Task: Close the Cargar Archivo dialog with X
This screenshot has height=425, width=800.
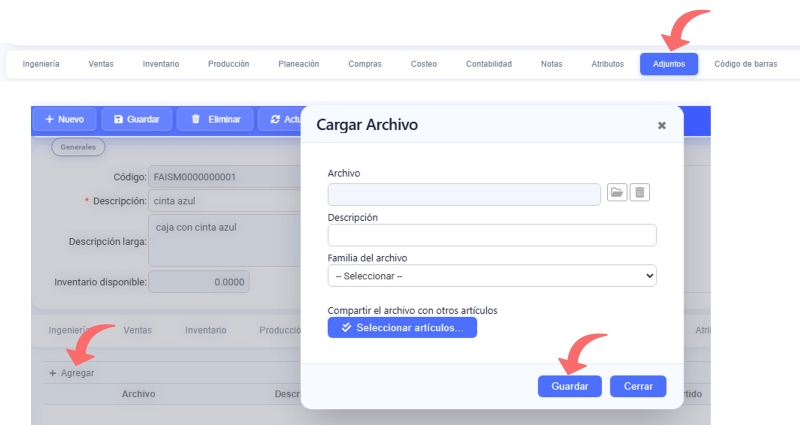Action: tap(661, 126)
